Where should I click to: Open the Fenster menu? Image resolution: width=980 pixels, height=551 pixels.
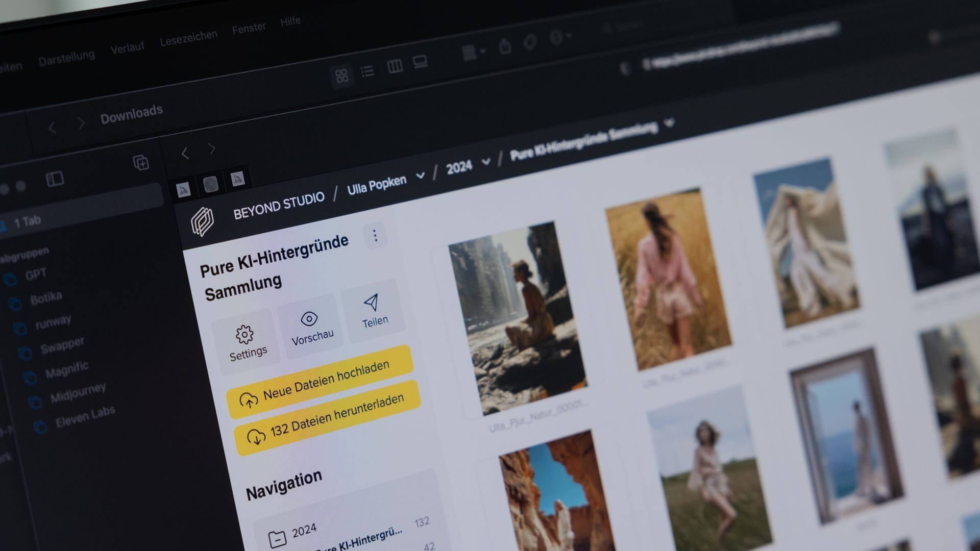click(249, 28)
